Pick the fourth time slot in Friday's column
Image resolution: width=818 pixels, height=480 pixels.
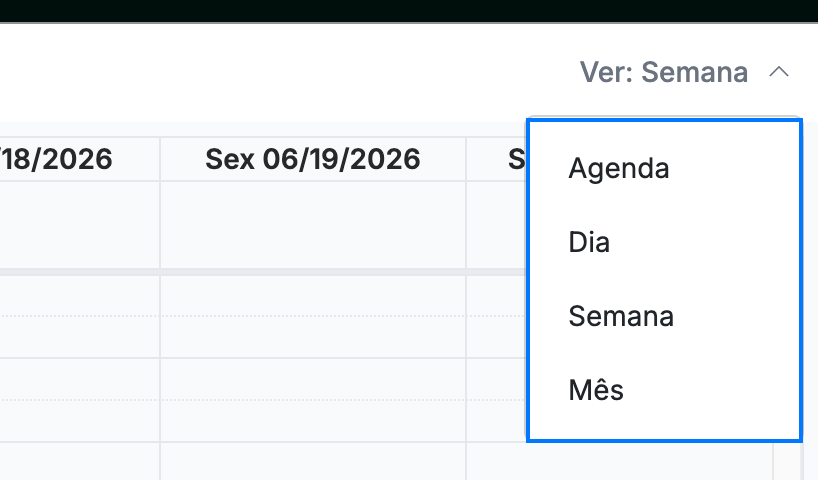(312, 421)
